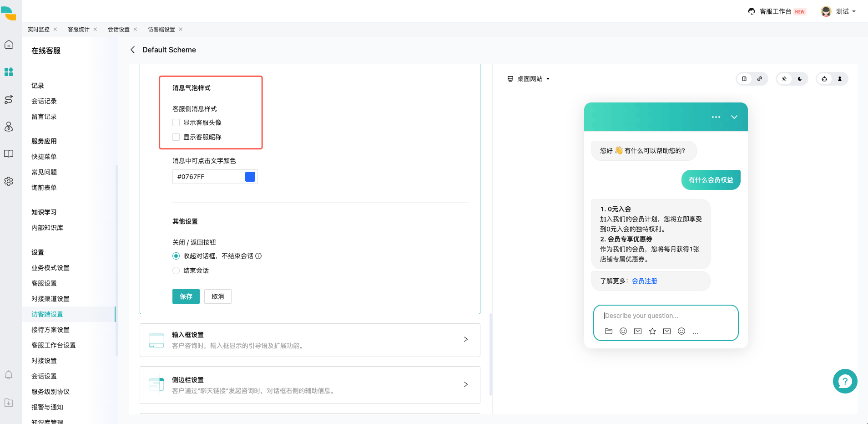Click the folder icon in chat input toolbar
This screenshot has width=868, height=424.
(609, 331)
